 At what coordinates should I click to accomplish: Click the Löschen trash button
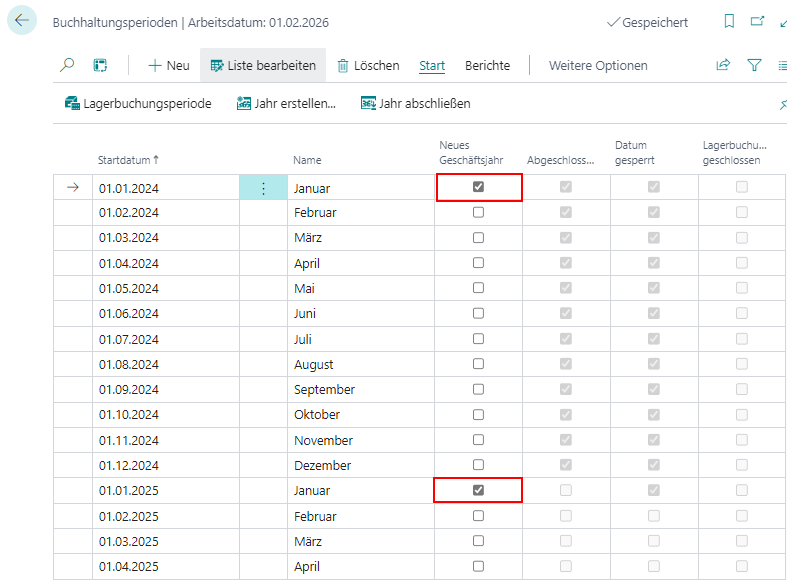368,65
